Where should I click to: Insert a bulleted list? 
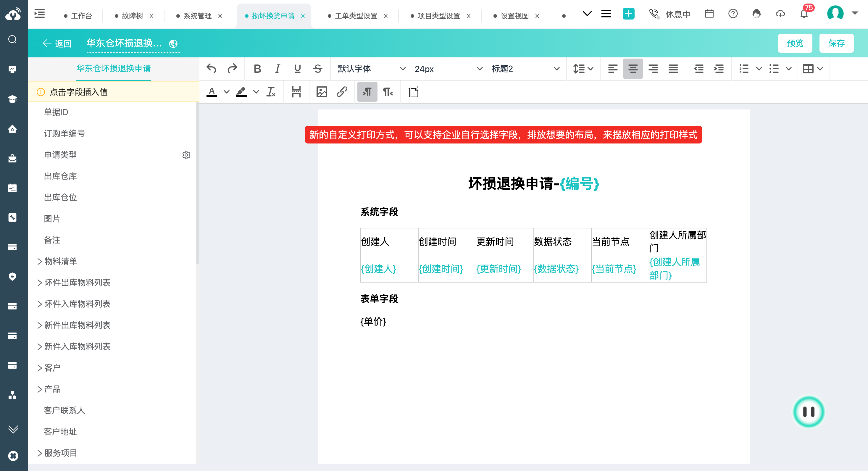pyautogui.click(x=774, y=69)
